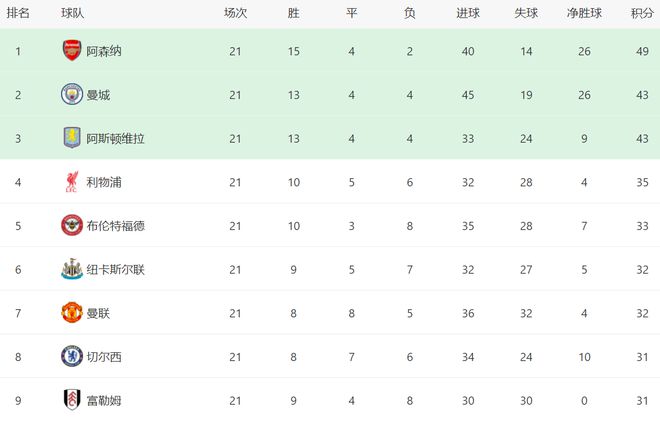This screenshot has height=421, width=660.
Task: Click the Fulham club crest icon
Action: pyautogui.click(x=72, y=401)
